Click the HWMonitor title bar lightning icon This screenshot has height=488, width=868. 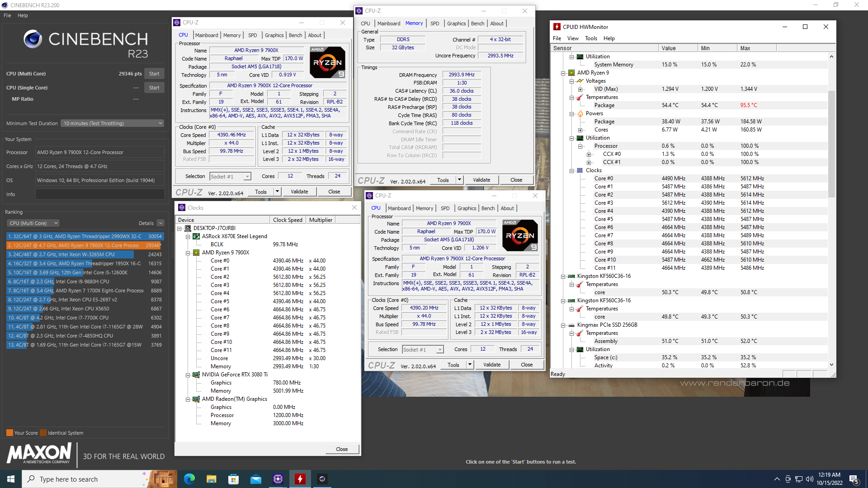[x=557, y=27]
